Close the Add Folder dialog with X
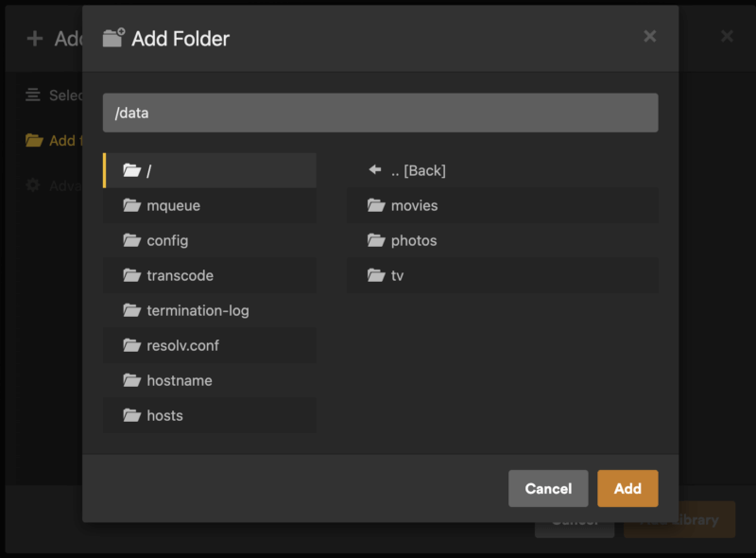Screen dimensions: 756x558 pyautogui.click(x=649, y=36)
